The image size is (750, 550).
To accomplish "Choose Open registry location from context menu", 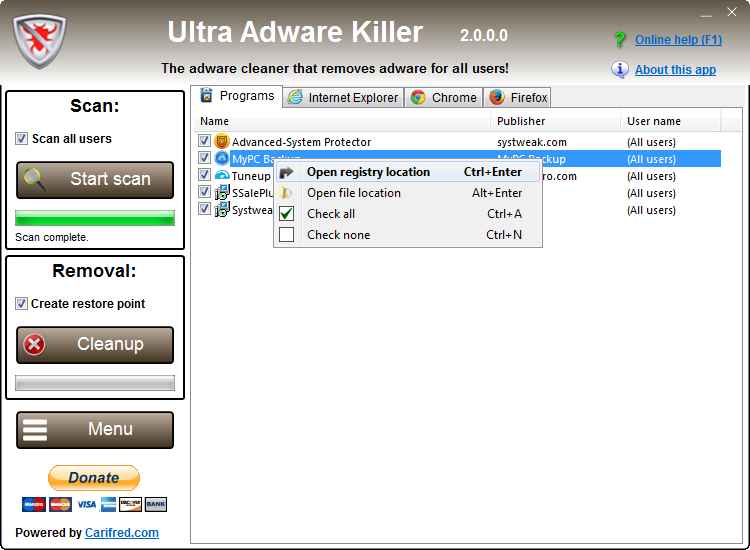I will [368, 172].
